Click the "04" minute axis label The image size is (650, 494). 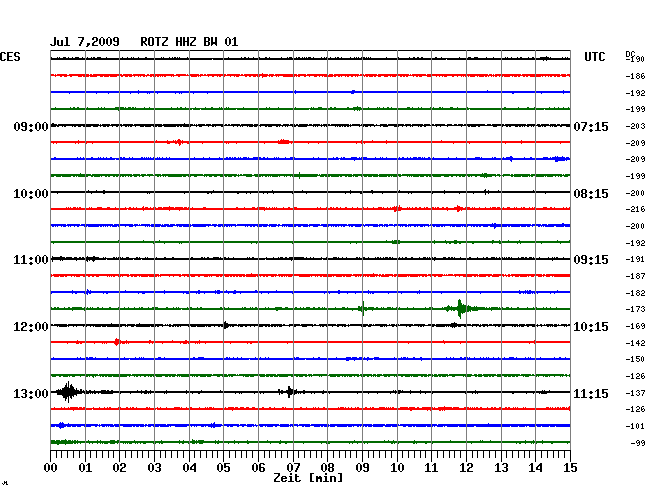[x=189, y=467]
